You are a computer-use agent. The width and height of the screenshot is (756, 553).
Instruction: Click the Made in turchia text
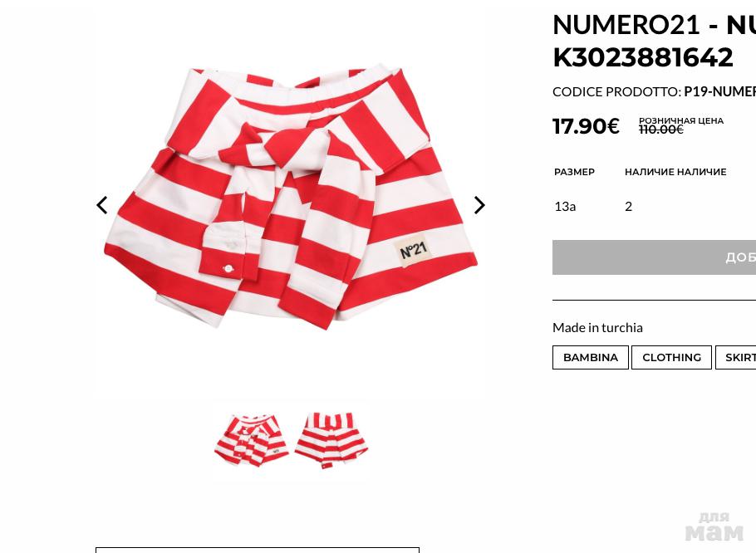(x=597, y=327)
